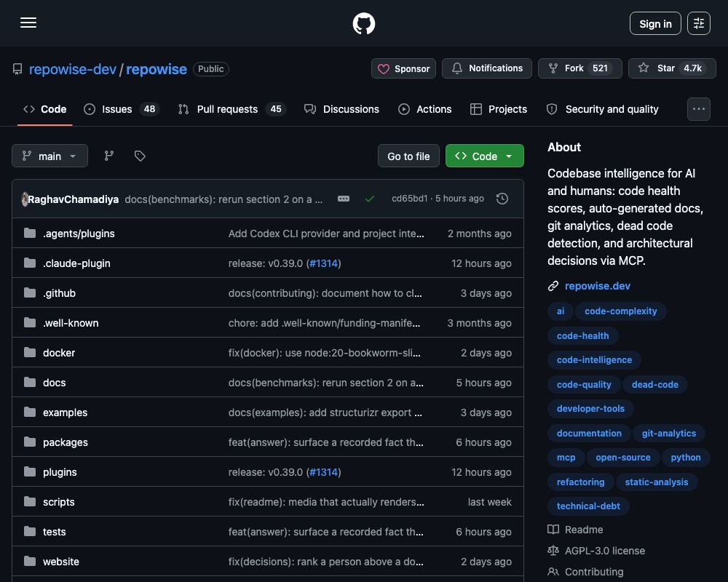Image resolution: width=728 pixels, height=582 pixels.
Task: Open the repowise.dev website link
Action: pos(597,286)
